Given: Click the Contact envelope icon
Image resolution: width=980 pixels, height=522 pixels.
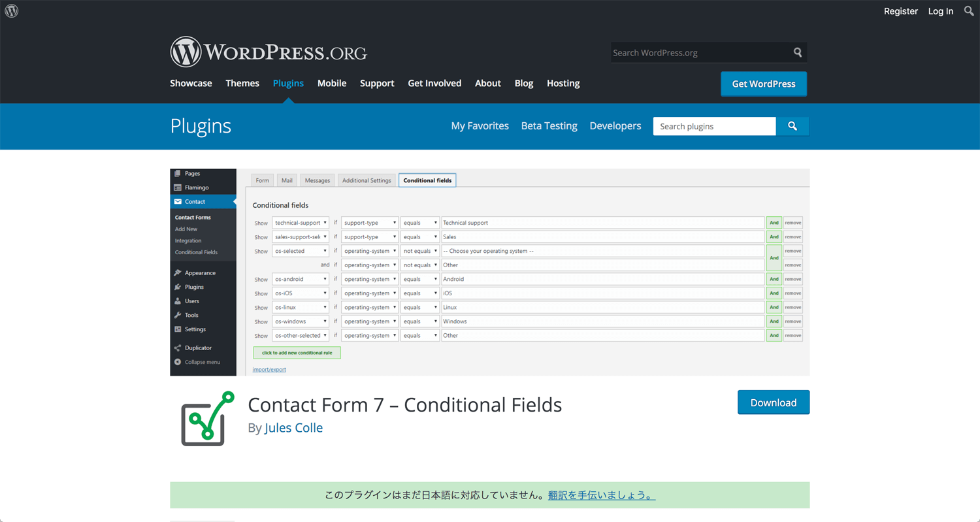Looking at the screenshot, I should coord(178,202).
